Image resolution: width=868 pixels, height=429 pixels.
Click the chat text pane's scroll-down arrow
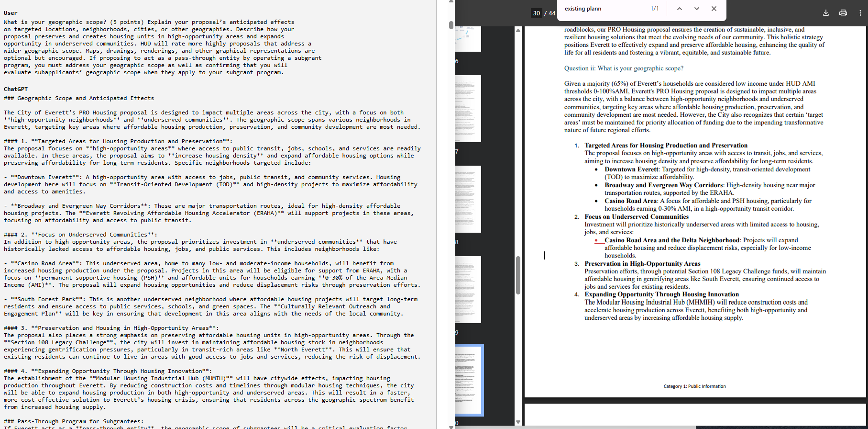click(451, 426)
